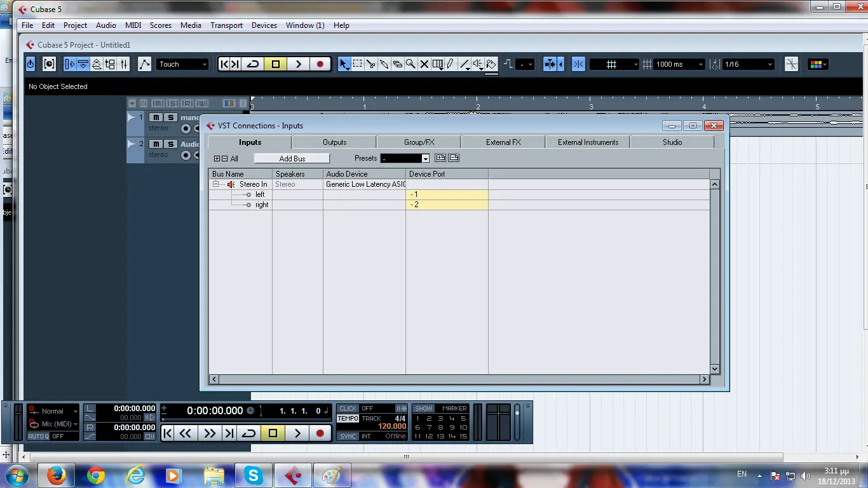The image size is (868, 488).
Task: Pick the Split scissors tool
Action: 371,64
